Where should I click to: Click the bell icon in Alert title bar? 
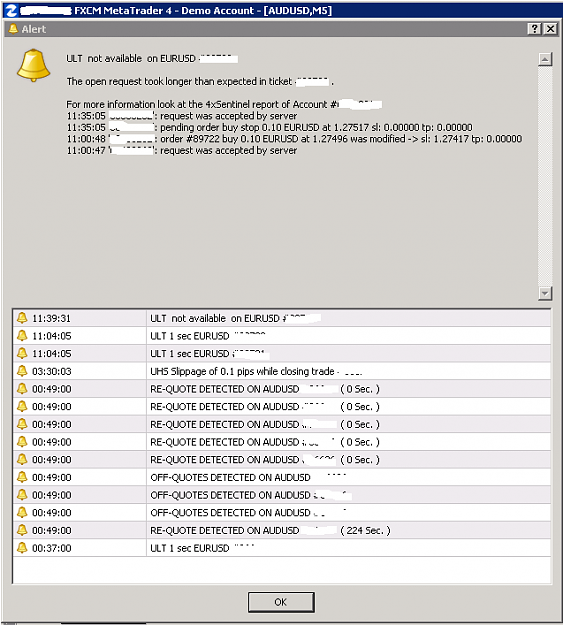click(x=13, y=29)
